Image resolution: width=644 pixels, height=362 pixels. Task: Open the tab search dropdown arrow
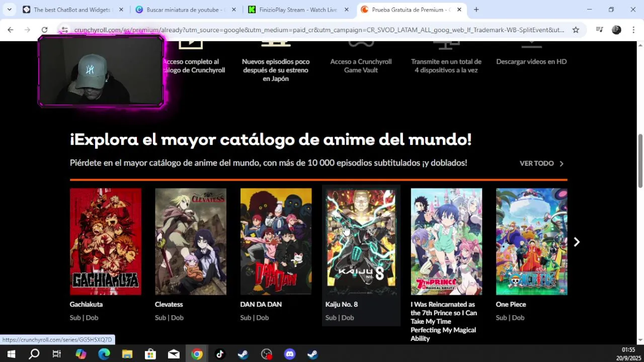point(9,10)
